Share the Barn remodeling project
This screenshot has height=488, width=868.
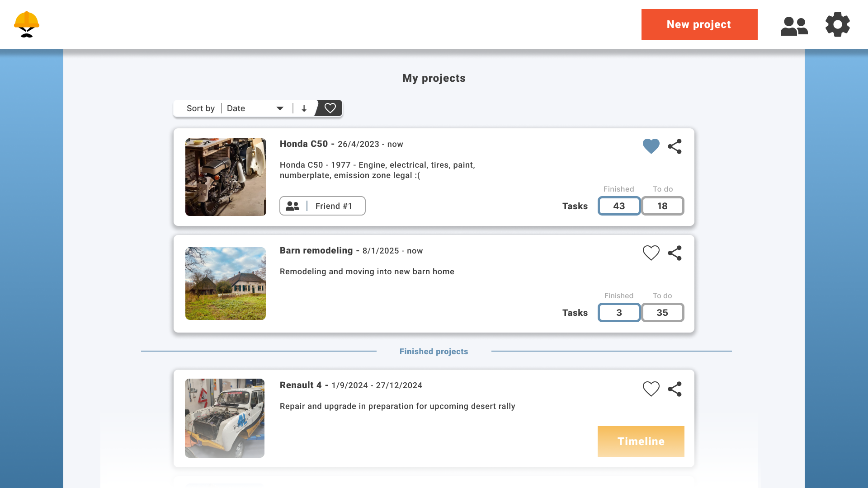coord(675,253)
